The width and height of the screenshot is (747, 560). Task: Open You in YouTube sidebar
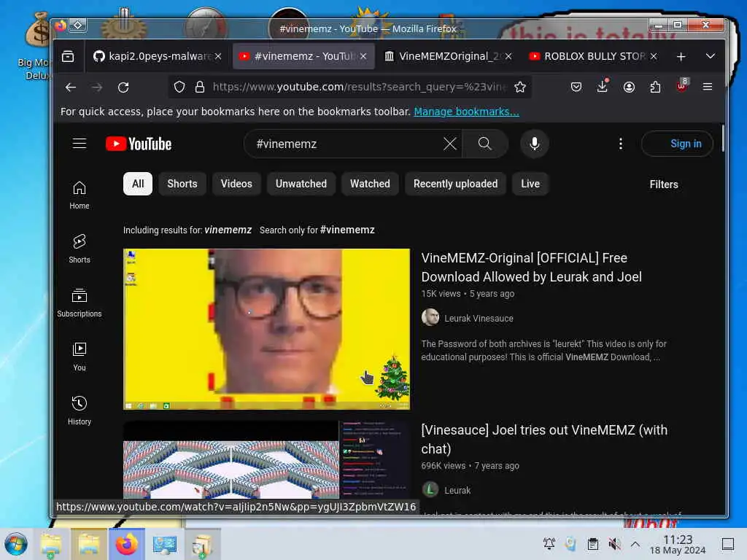[79, 357]
